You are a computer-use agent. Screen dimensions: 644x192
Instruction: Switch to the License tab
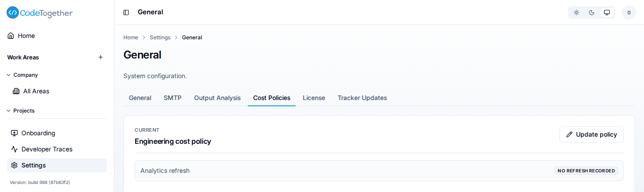tap(314, 98)
